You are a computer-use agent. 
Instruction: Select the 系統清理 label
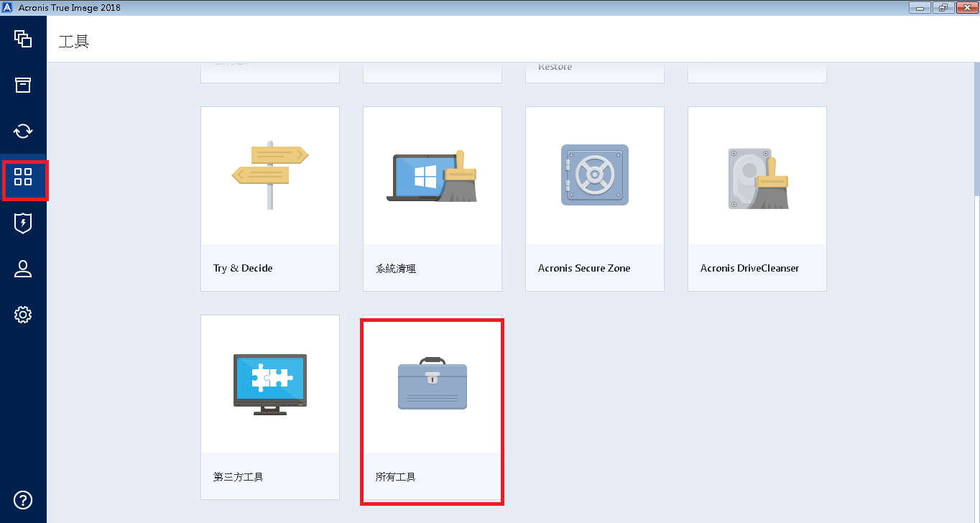(x=396, y=269)
